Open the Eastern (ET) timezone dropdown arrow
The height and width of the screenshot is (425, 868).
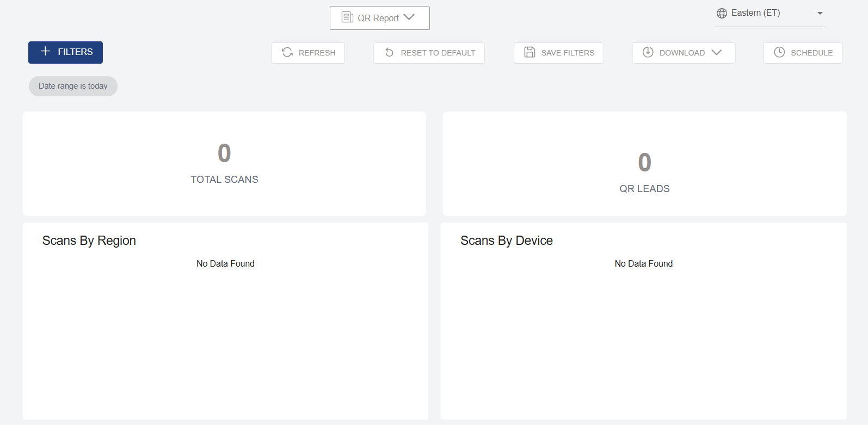pos(820,13)
